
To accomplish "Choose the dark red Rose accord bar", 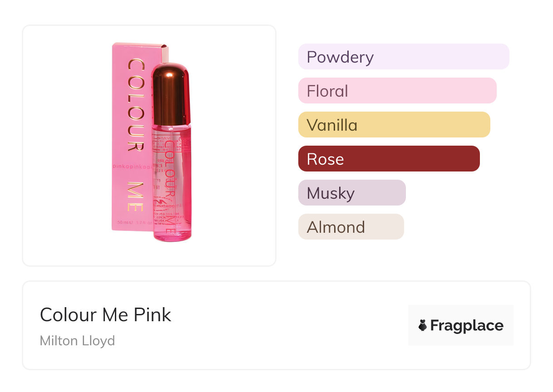I will click(x=389, y=159).
